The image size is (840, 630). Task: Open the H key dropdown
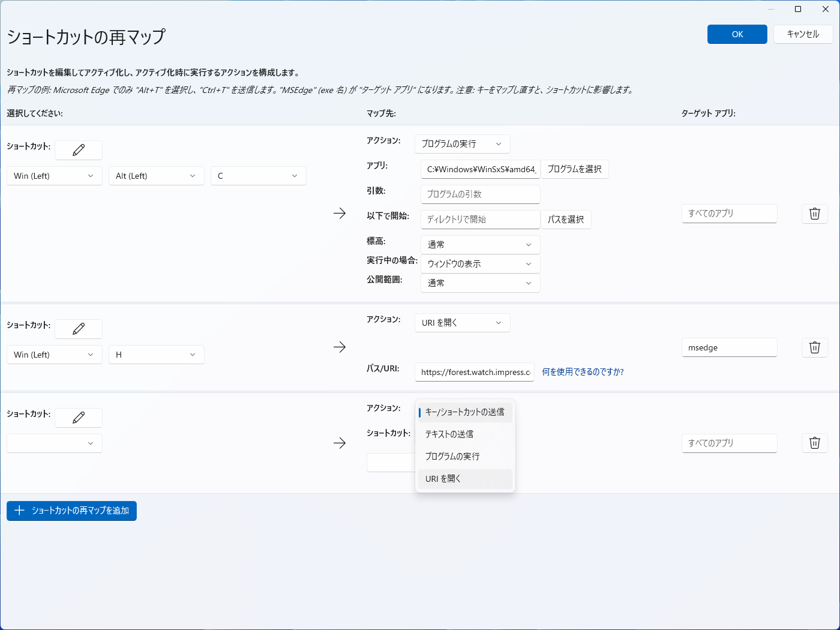[157, 355]
